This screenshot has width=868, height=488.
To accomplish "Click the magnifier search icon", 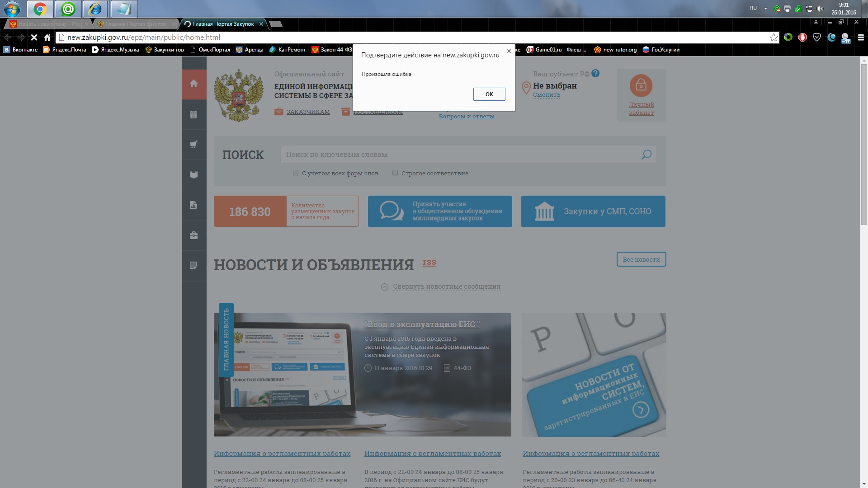I will [x=646, y=155].
